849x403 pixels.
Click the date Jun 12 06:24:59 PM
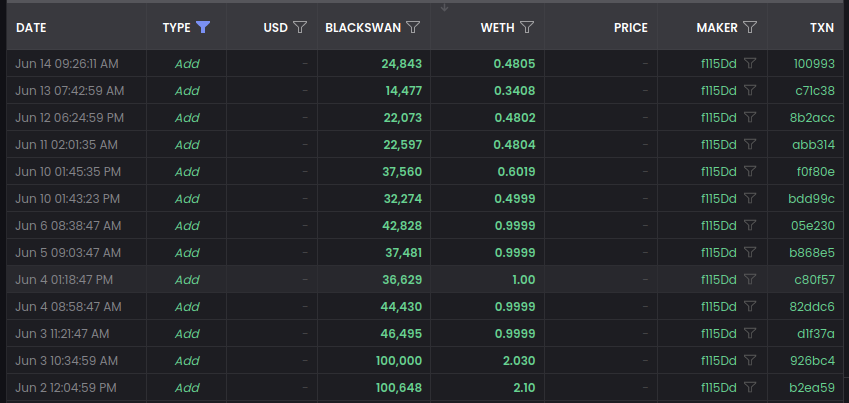pyautogui.click(x=70, y=118)
